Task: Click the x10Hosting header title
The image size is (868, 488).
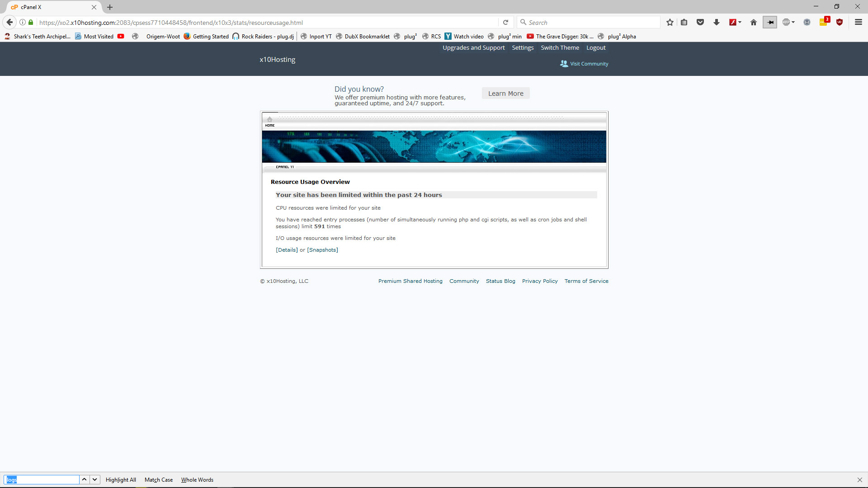Action: click(277, 60)
